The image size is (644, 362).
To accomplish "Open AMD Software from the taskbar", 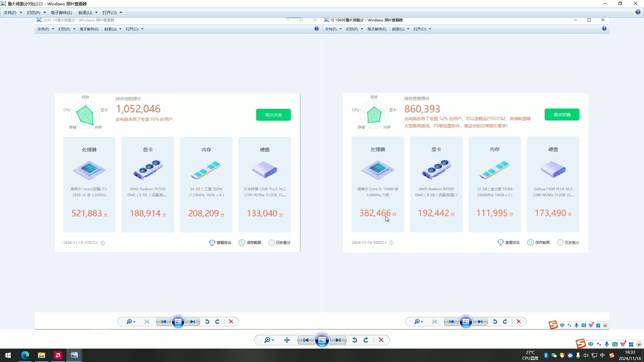I will (x=58, y=355).
